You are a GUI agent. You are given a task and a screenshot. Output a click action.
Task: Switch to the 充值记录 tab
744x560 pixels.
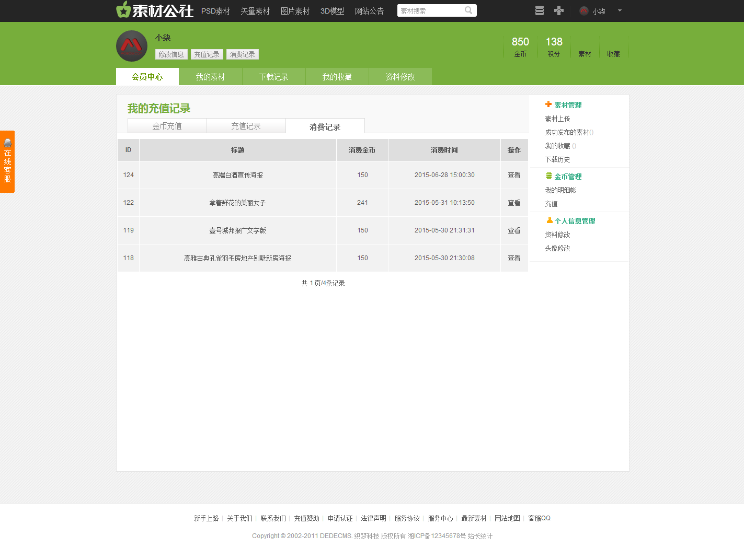click(246, 126)
